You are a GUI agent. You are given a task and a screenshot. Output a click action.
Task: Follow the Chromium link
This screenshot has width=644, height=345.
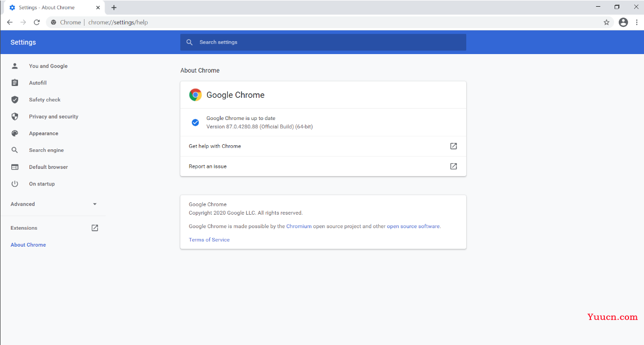(x=299, y=226)
